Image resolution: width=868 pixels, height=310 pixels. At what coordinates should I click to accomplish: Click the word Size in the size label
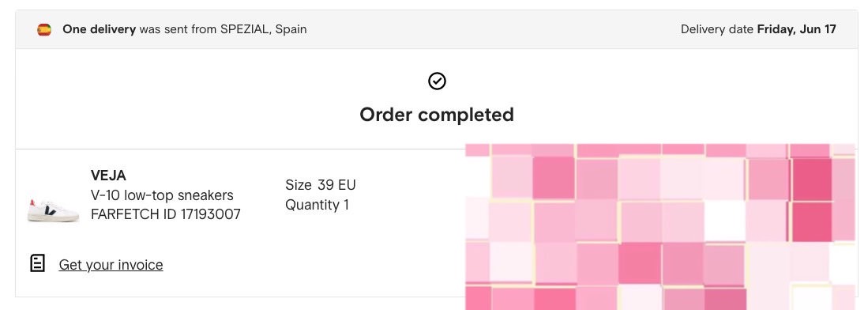tap(299, 185)
